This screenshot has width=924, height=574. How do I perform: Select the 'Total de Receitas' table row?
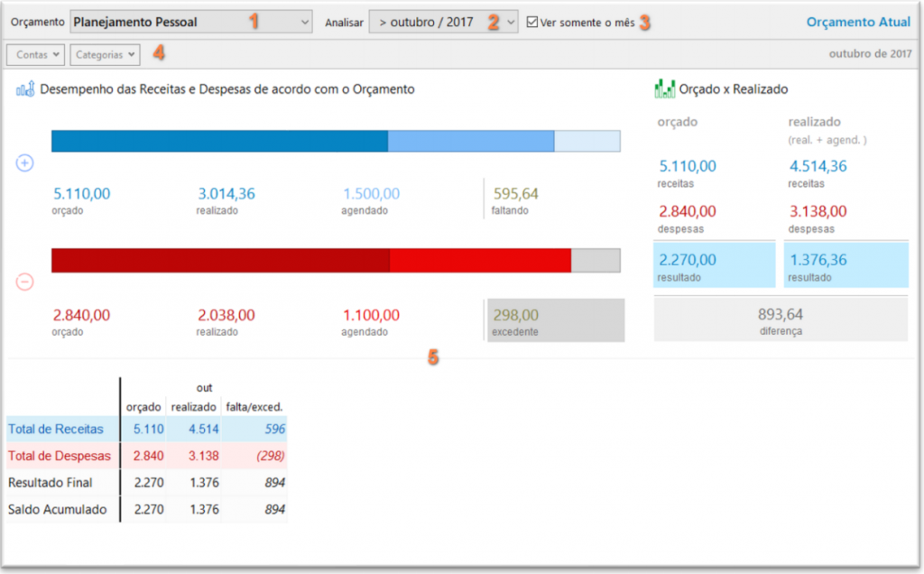pos(55,430)
